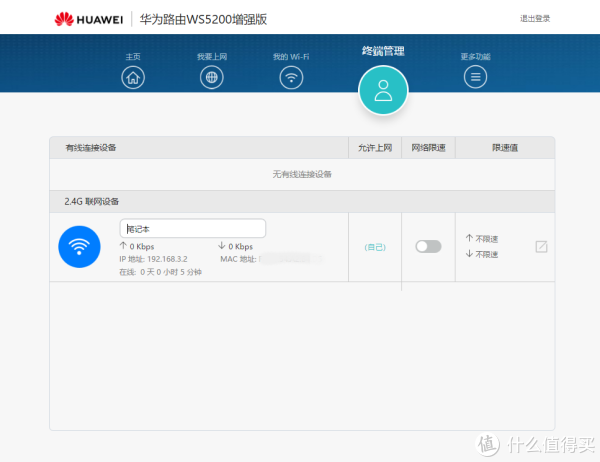Click the 华为路由WS5200增强版 title

click(203, 19)
